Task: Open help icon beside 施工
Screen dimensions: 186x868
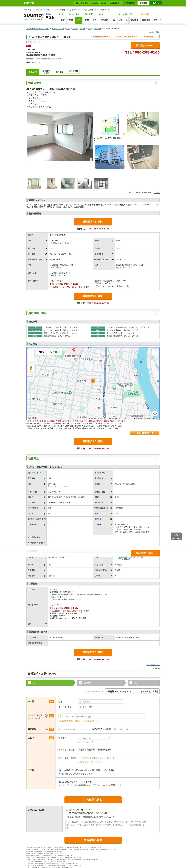Action: pyautogui.click(x=46, y=624)
